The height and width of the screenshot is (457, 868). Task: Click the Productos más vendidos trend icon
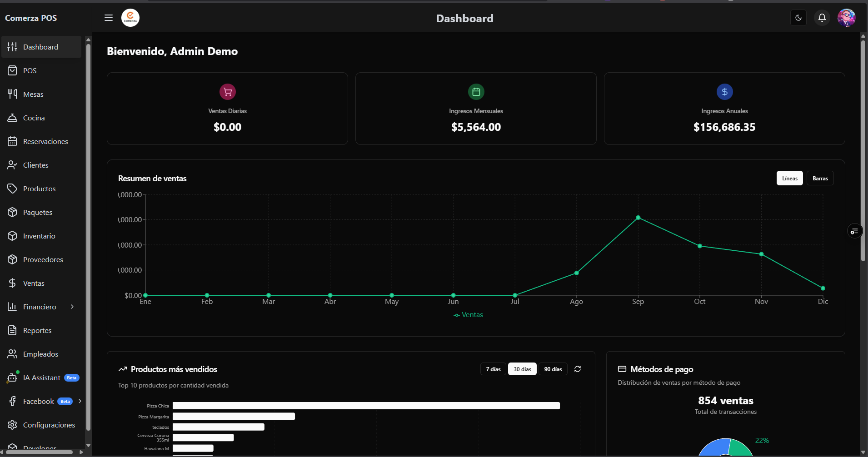coord(123,369)
